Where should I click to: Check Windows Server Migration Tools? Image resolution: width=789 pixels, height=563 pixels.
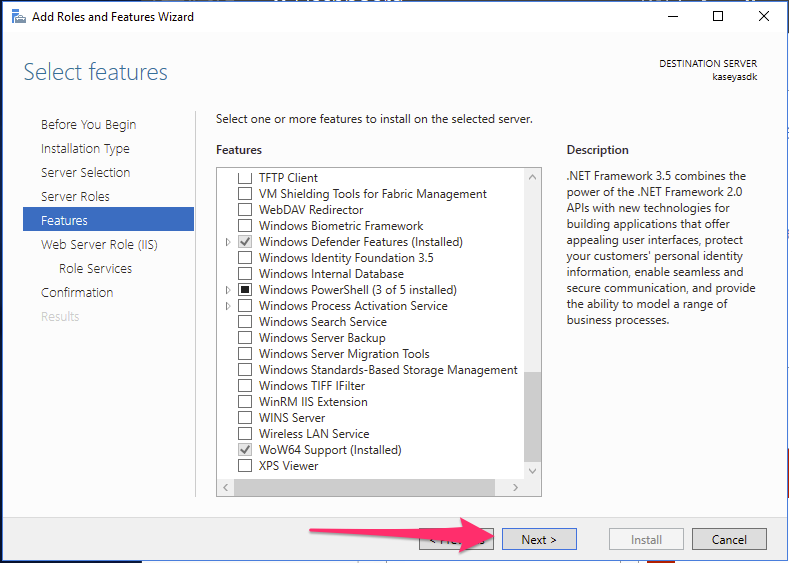[x=245, y=354]
